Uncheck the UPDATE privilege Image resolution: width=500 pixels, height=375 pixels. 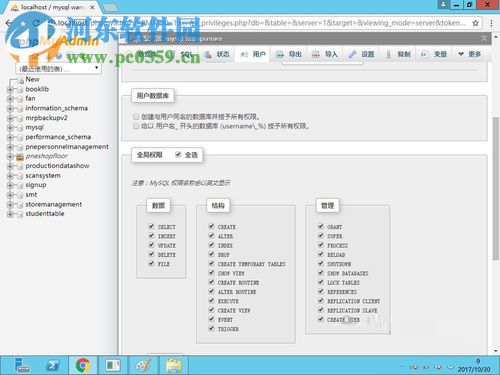[151, 245]
